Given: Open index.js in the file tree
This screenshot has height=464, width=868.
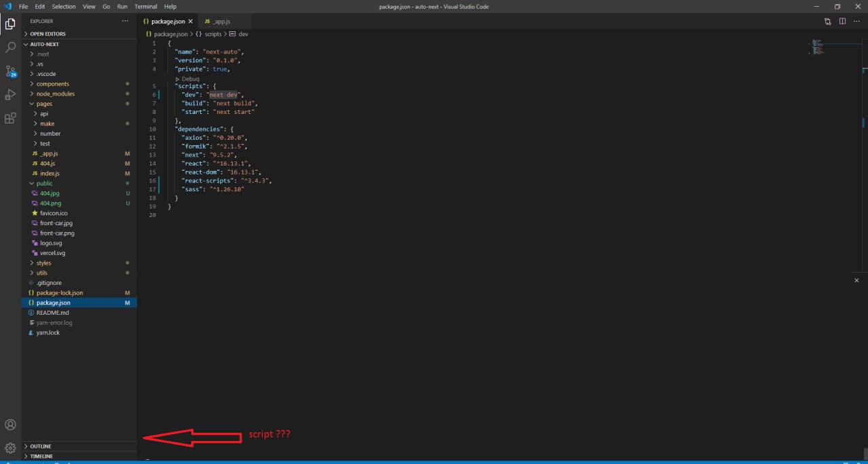Looking at the screenshot, I should point(79,174).
